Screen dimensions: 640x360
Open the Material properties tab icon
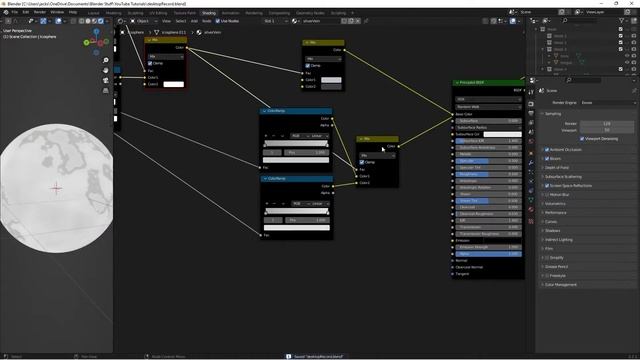[x=531, y=209]
